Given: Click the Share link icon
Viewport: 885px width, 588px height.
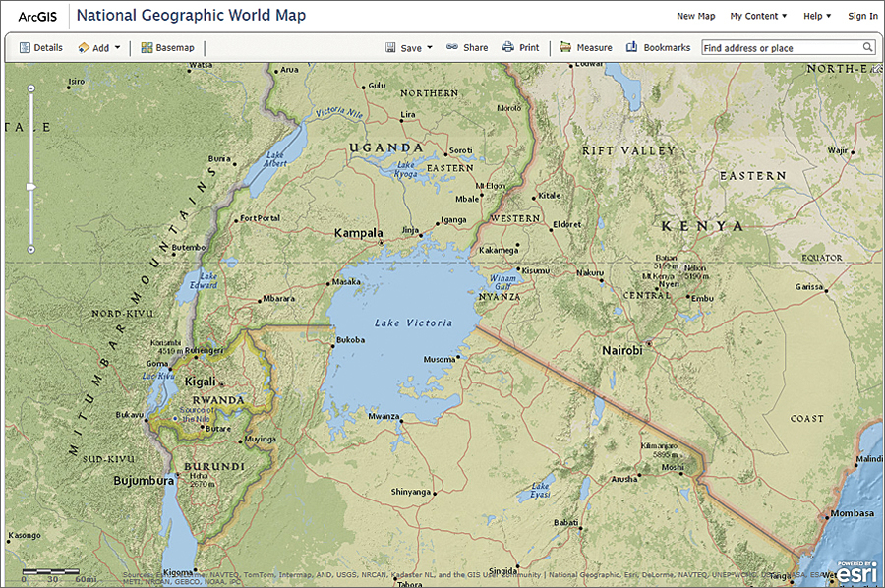Looking at the screenshot, I should 452,47.
